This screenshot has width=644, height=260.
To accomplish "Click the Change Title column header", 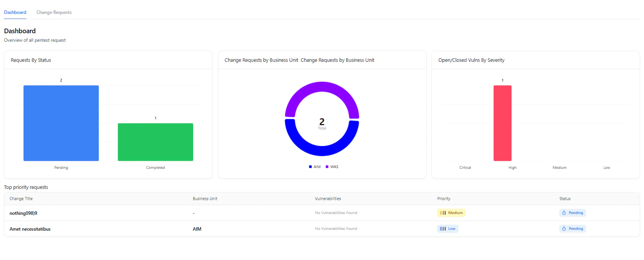I will 21,199.
